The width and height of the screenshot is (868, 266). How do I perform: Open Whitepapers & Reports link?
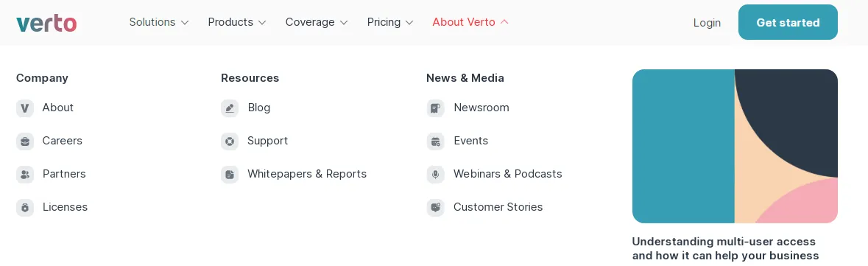pos(307,174)
